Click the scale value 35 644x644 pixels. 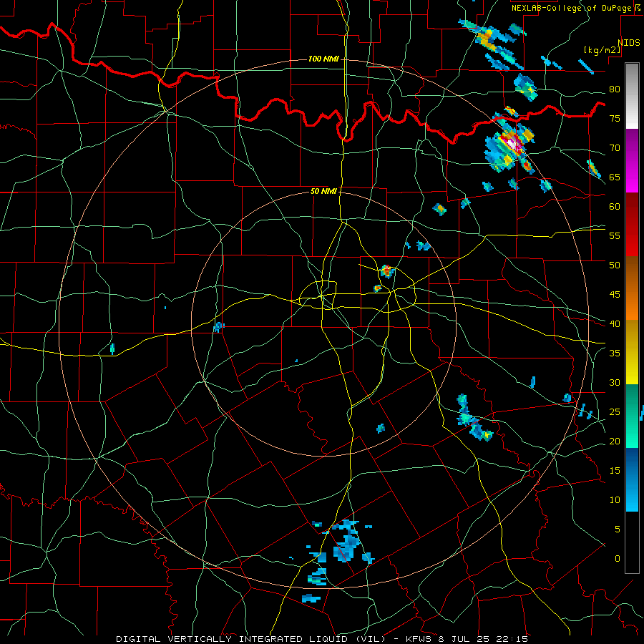coord(615,353)
